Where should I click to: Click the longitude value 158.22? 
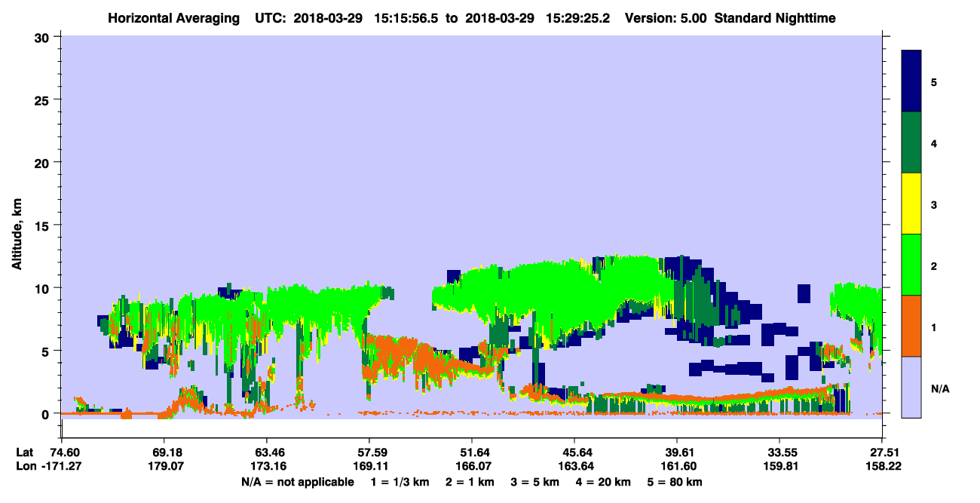pos(882,466)
